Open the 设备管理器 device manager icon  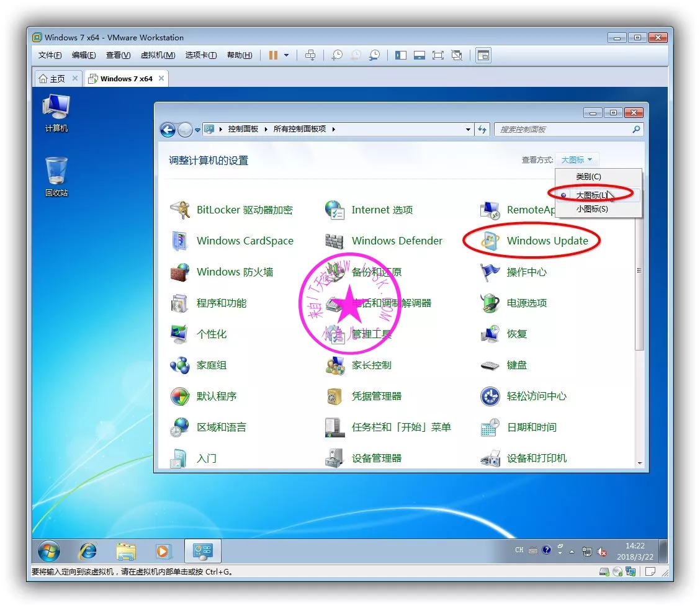point(334,458)
